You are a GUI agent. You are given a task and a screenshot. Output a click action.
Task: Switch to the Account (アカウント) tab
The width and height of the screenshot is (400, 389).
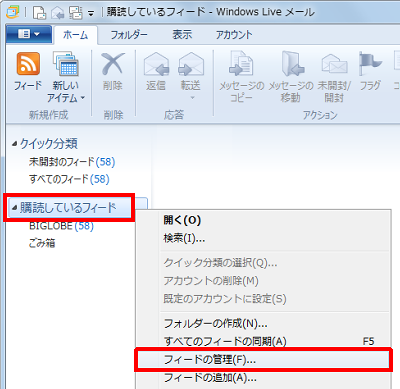pyautogui.click(x=234, y=35)
